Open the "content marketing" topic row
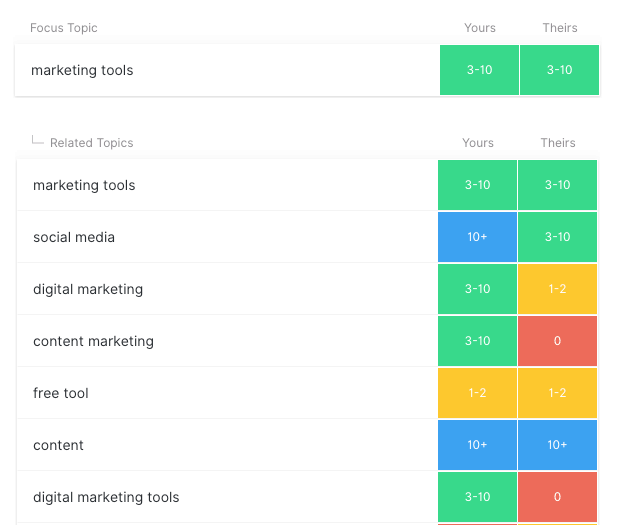The image size is (618, 525). [x=93, y=341]
